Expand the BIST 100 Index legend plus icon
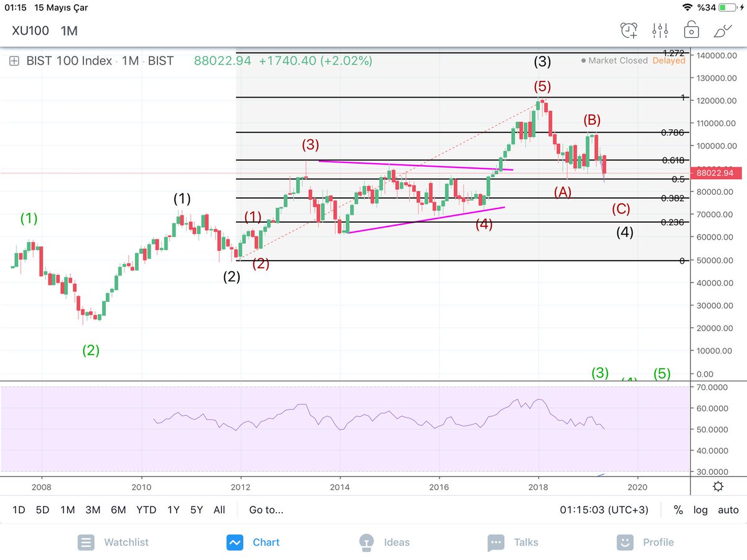Screen dimensions: 747x560 click(14, 61)
